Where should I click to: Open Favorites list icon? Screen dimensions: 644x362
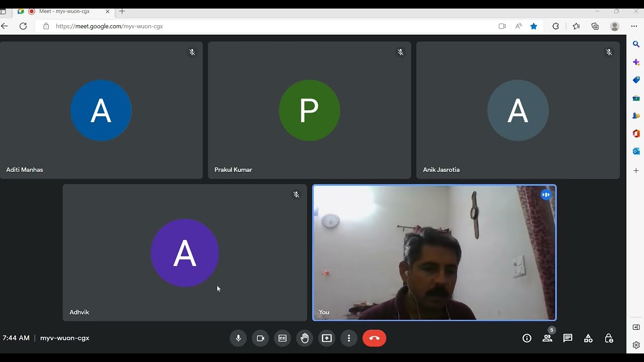[x=576, y=26]
